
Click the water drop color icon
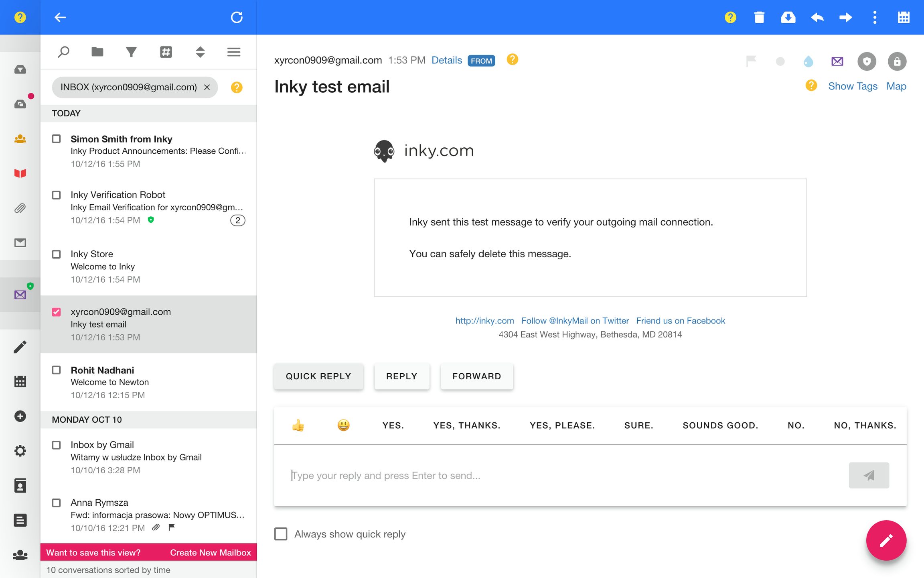(x=808, y=61)
